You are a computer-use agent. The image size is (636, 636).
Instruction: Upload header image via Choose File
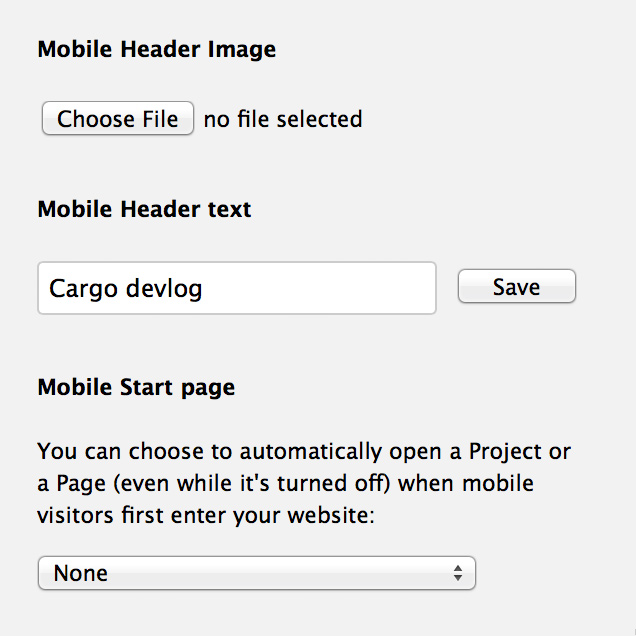(x=118, y=118)
